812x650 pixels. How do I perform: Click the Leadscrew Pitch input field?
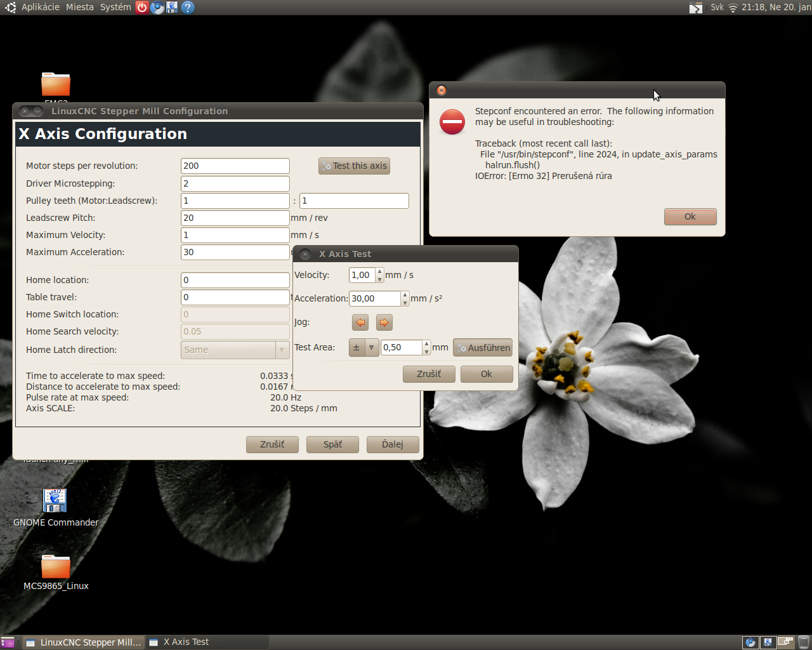[235, 218]
